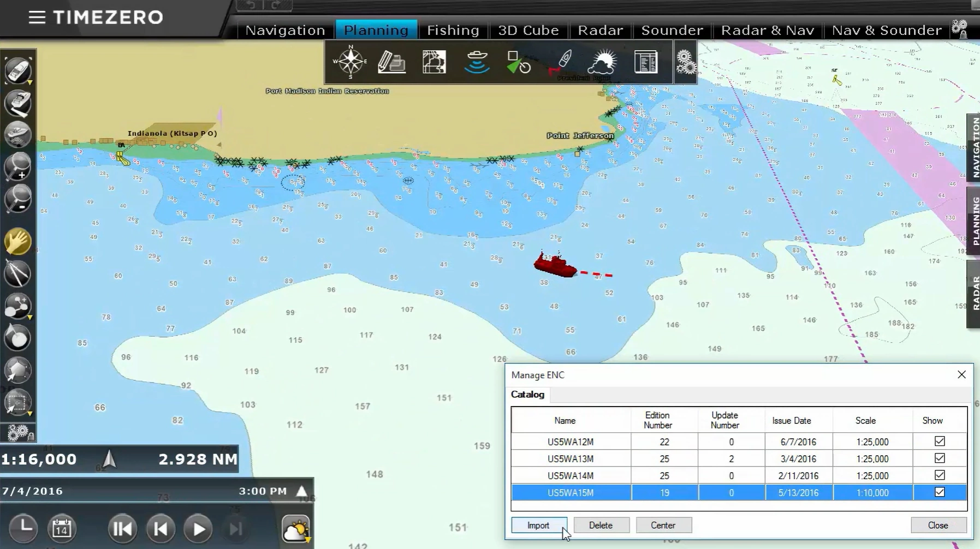980x549 pixels.
Task: Select the rectangle selection tool
Action: point(18,403)
